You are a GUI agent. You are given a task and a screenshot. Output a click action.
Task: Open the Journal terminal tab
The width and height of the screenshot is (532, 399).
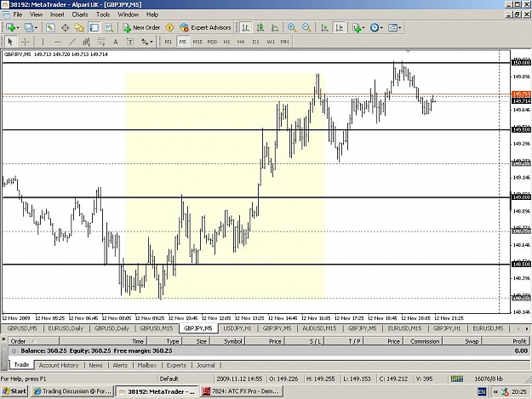pyautogui.click(x=206, y=365)
